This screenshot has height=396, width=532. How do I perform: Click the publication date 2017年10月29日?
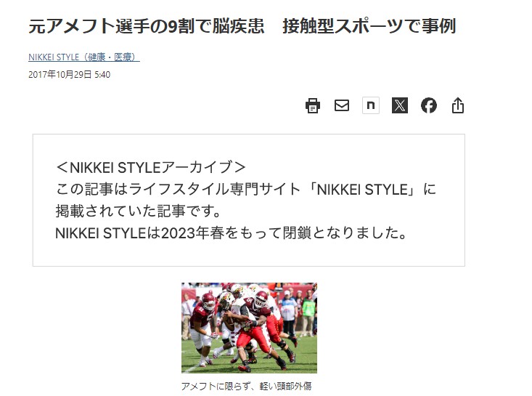pos(60,74)
